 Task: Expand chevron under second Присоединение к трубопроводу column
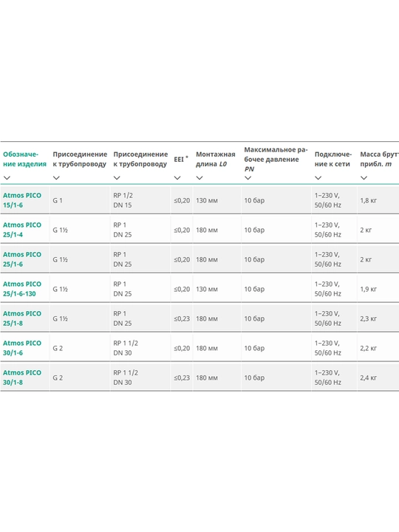click(117, 178)
